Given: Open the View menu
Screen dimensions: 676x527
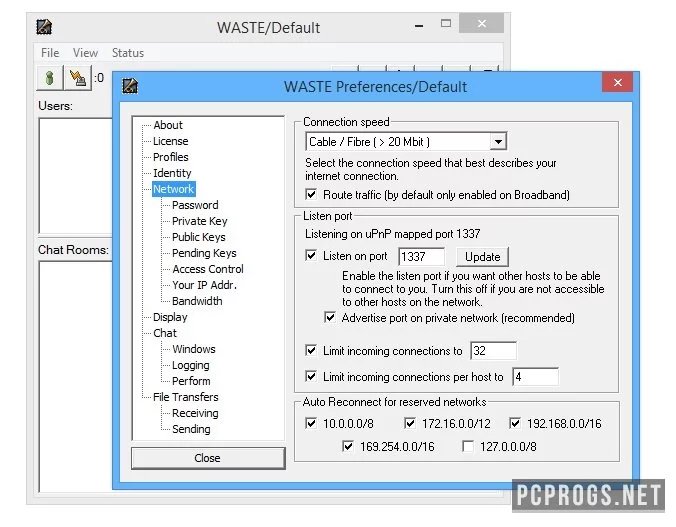Looking at the screenshot, I should pyautogui.click(x=85, y=53).
